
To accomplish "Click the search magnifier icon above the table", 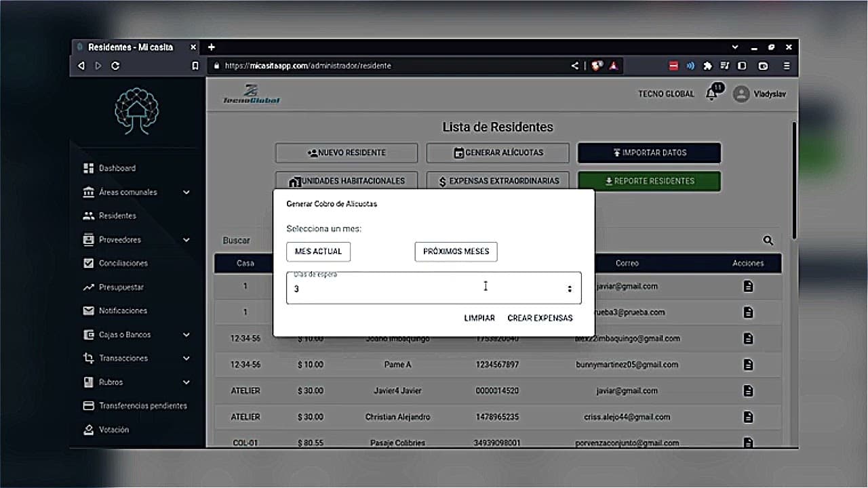I will [768, 240].
